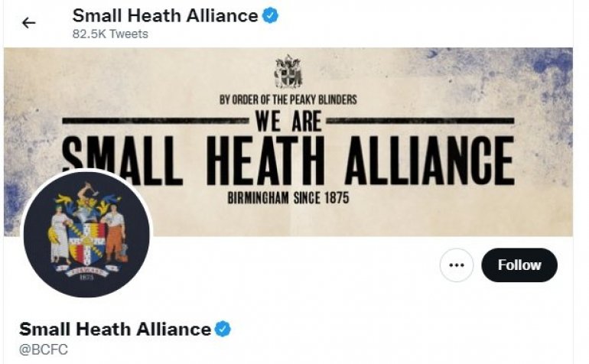Open the circular profile avatar crest
This screenshot has height=364, width=589.
click(x=86, y=234)
